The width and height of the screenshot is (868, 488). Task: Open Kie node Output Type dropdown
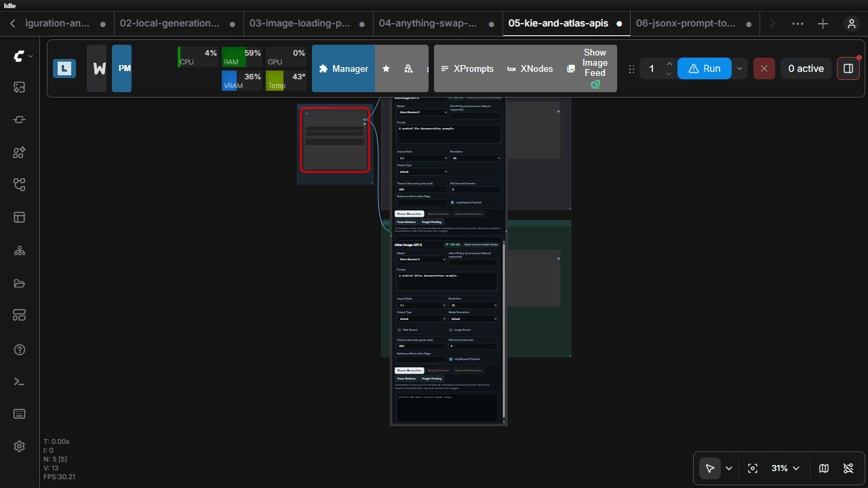(x=422, y=171)
